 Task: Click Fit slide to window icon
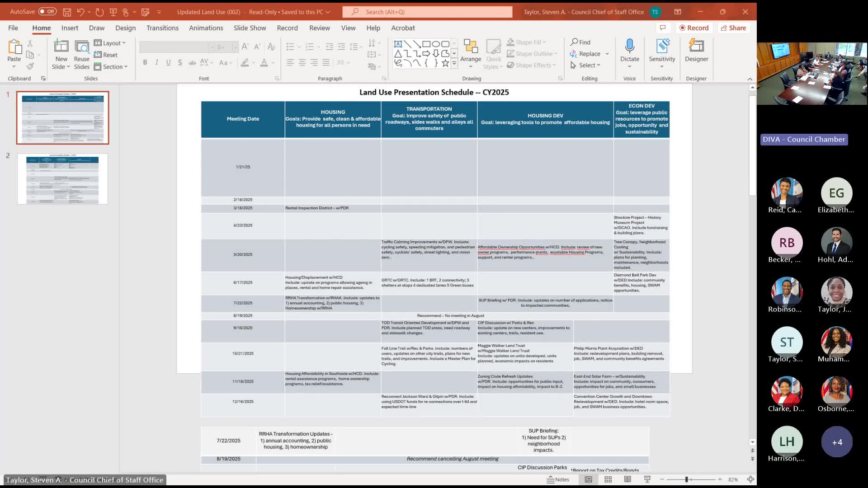[750, 479]
